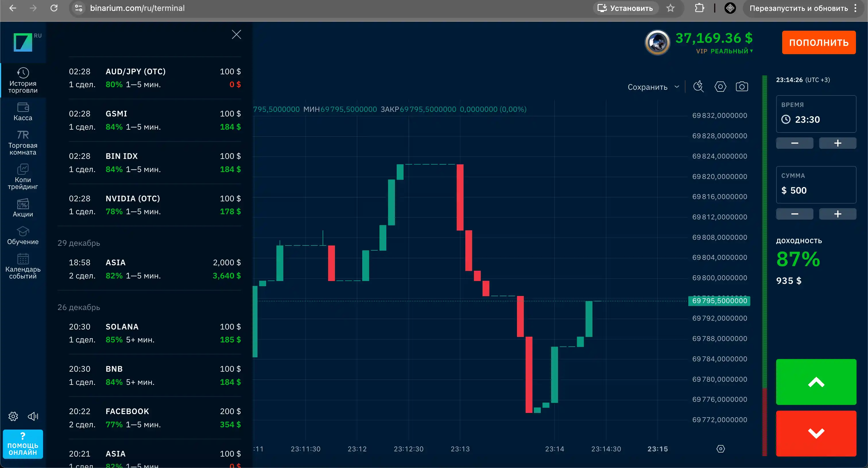Image resolution: width=868 pixels, height=468 pixels.
Task: Toggle the sound speaker icon
Action: point(33,416)
